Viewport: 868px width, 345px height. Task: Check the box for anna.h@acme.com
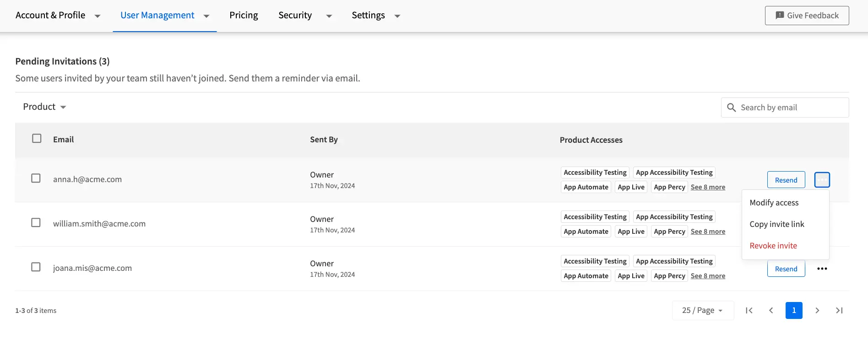coord(36,178)
